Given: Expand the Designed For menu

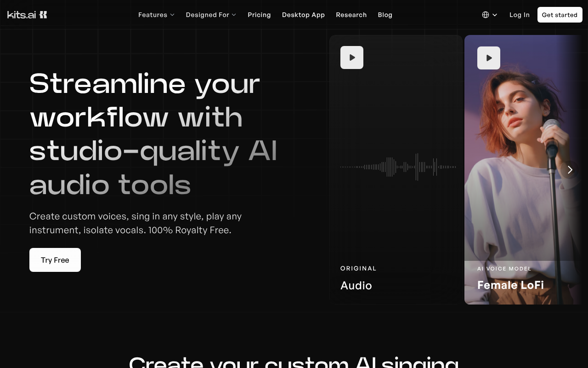Looking at the screenshot, I should pos(211,15).
